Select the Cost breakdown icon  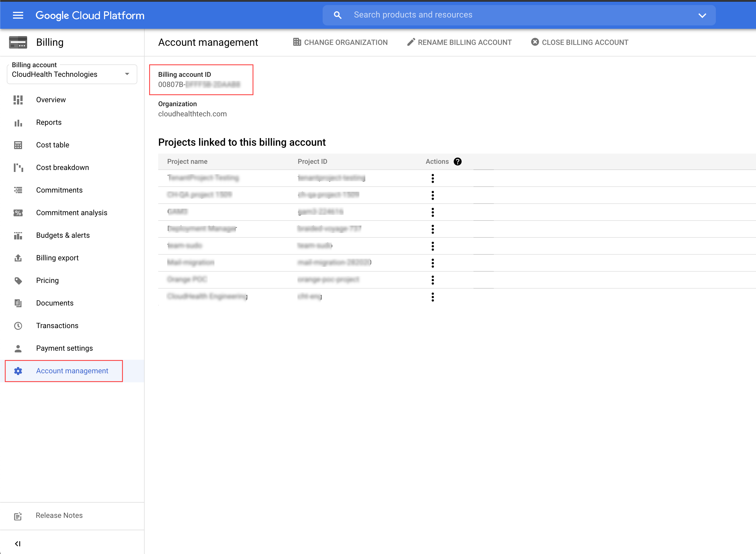coord(18,167)
